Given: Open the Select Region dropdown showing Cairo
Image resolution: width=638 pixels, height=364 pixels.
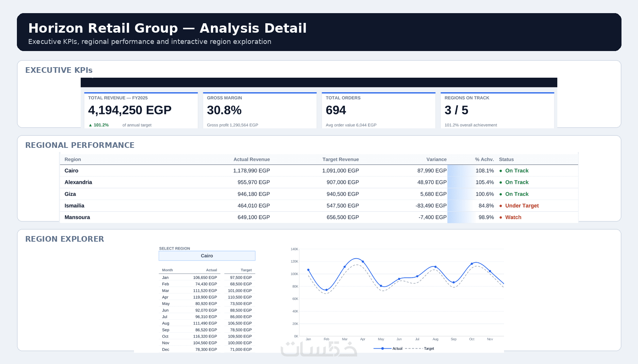Looking at the screenshot, I should 207,256.
